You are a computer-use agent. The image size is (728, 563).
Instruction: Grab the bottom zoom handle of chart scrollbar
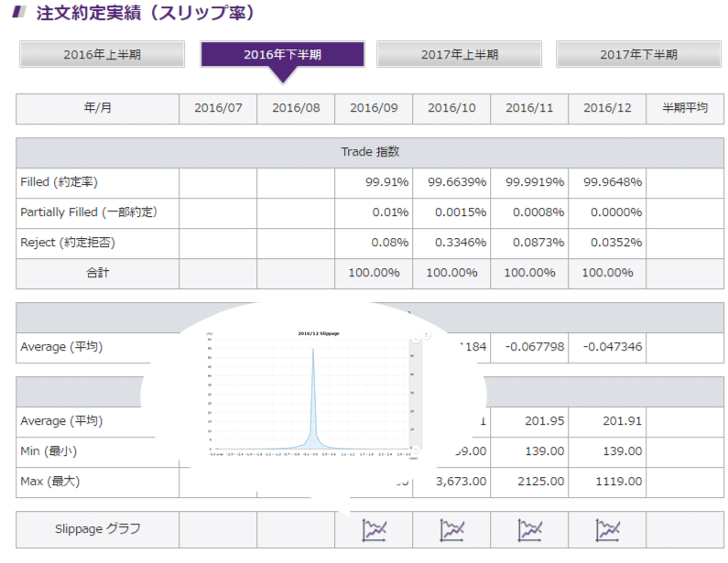[416, 449]
